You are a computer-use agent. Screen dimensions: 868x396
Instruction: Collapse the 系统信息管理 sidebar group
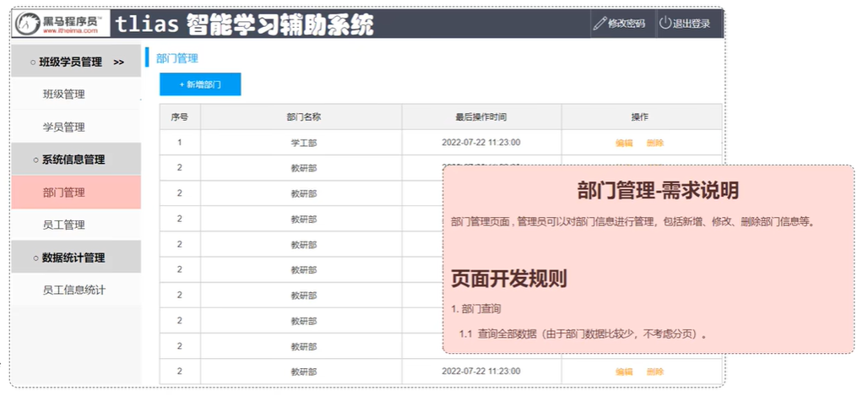pos(76,160)
